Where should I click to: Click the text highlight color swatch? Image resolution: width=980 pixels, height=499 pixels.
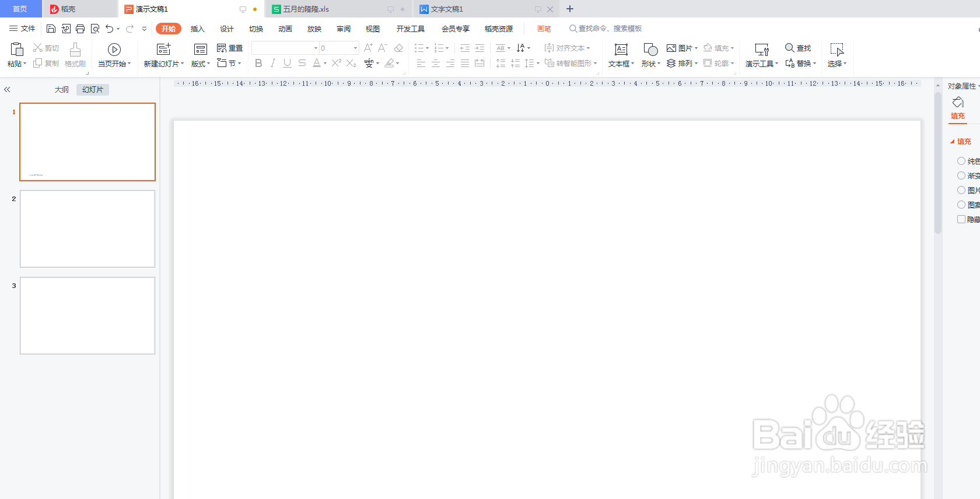tap(389, 63)
